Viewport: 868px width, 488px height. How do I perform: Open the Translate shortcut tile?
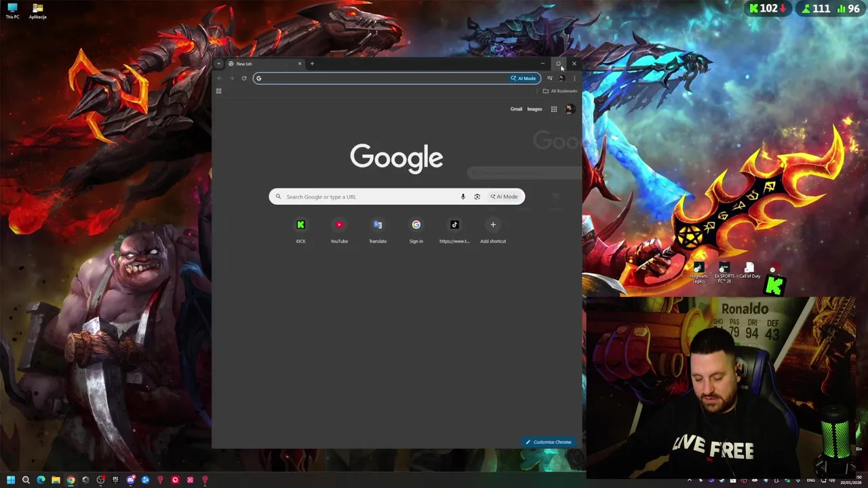point(378,230)
